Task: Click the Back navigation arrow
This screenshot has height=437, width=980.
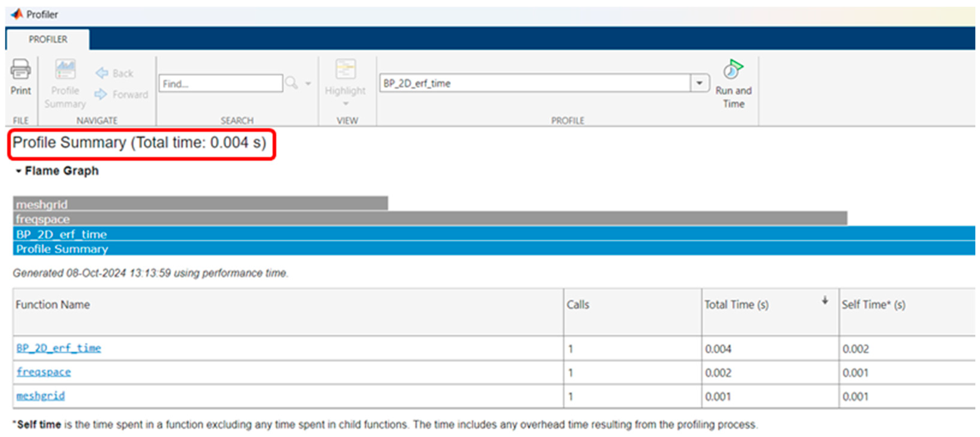Action: click(102, 73)
